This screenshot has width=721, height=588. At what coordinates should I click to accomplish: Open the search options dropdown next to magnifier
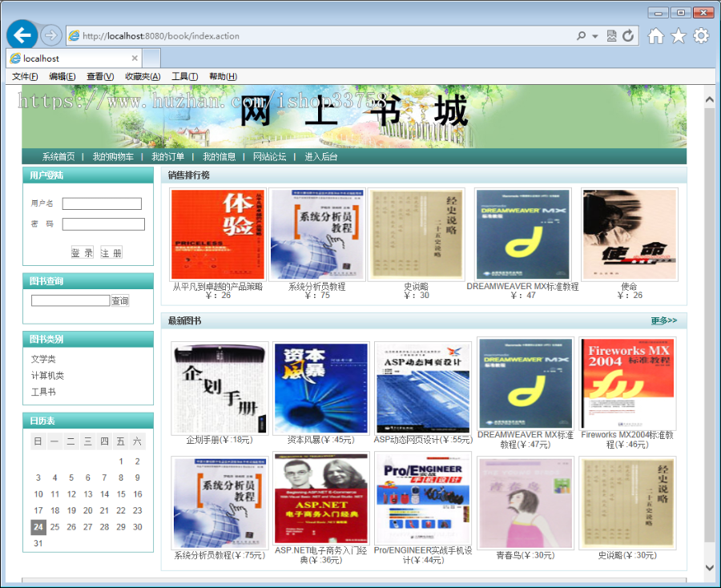(x=595, y=36)
